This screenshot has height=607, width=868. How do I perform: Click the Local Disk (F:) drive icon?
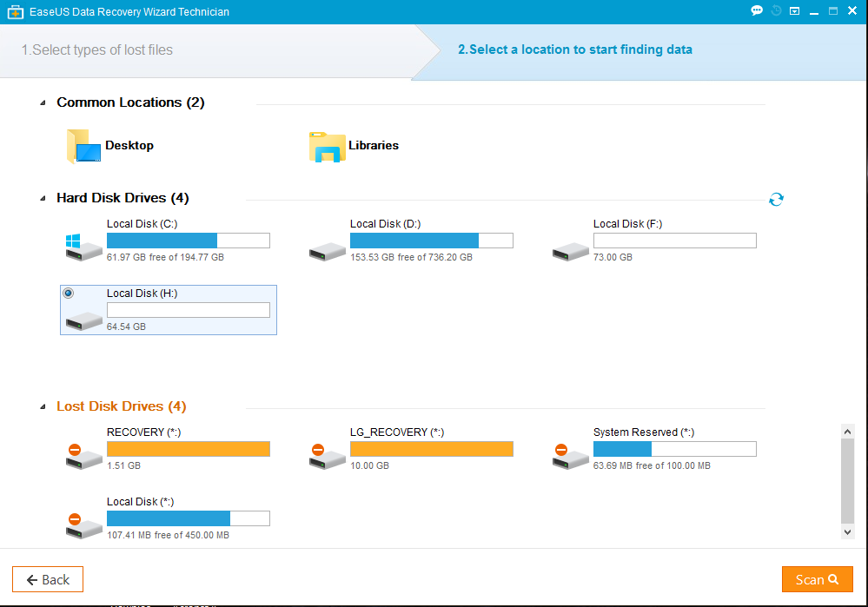(x=571, y=251)
